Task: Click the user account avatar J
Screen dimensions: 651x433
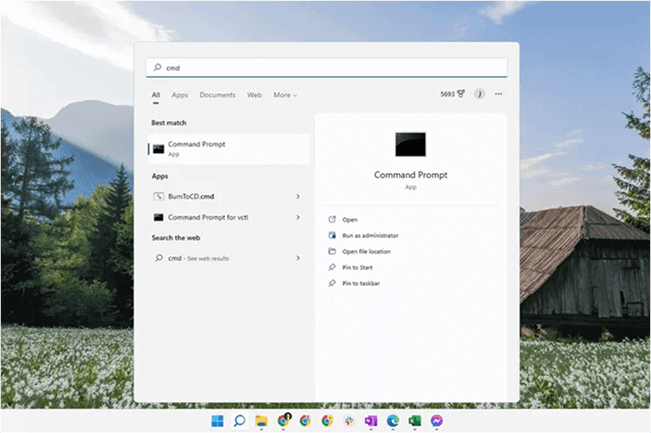Action: tap(480, 94)
